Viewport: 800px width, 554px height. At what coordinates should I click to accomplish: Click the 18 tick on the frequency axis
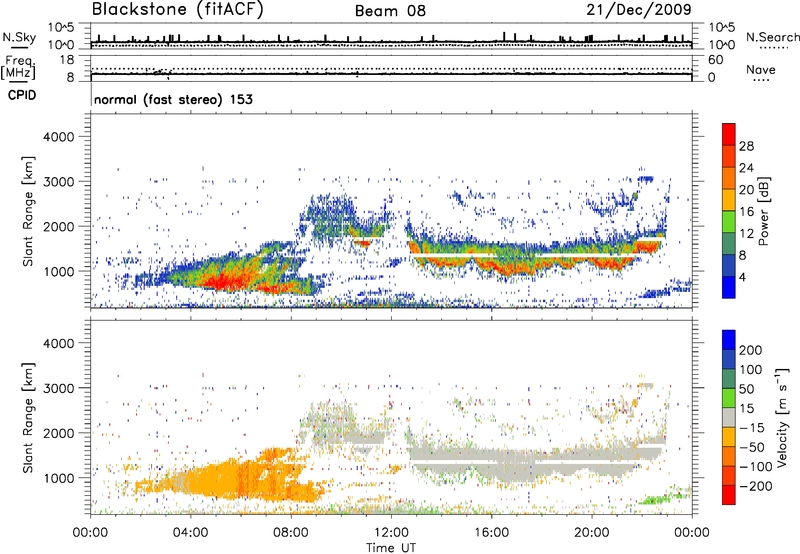coord(67,60)
